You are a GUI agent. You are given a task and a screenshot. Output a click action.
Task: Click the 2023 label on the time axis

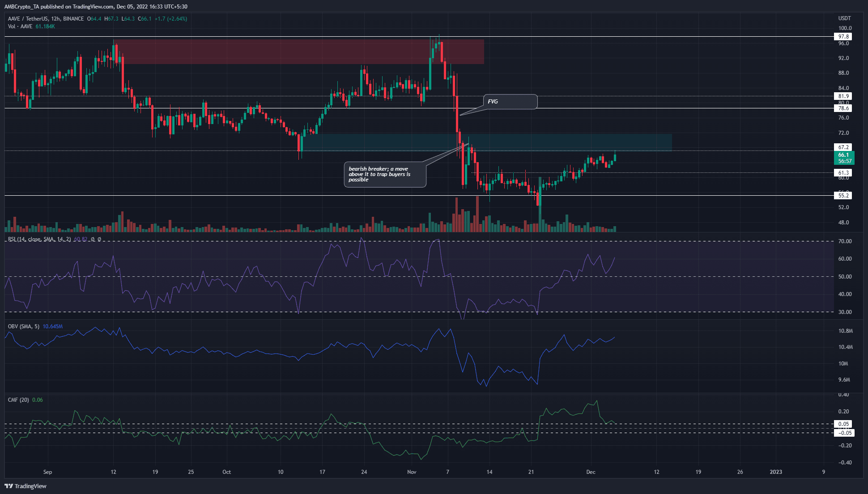click(x=775, y=472)
